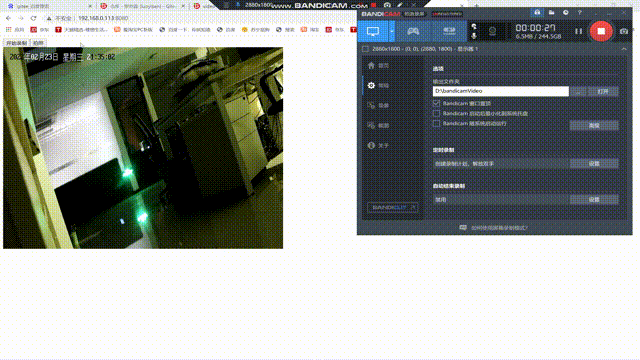Click the not-secure warning icon in address bar
This screenshot has height=360, width=640.
click(x=49, y=18)
